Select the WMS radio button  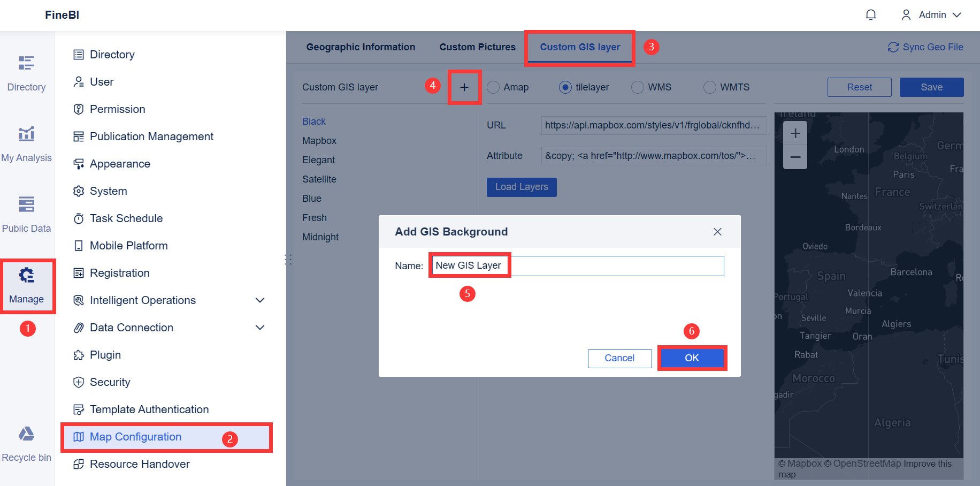[637, 87]
